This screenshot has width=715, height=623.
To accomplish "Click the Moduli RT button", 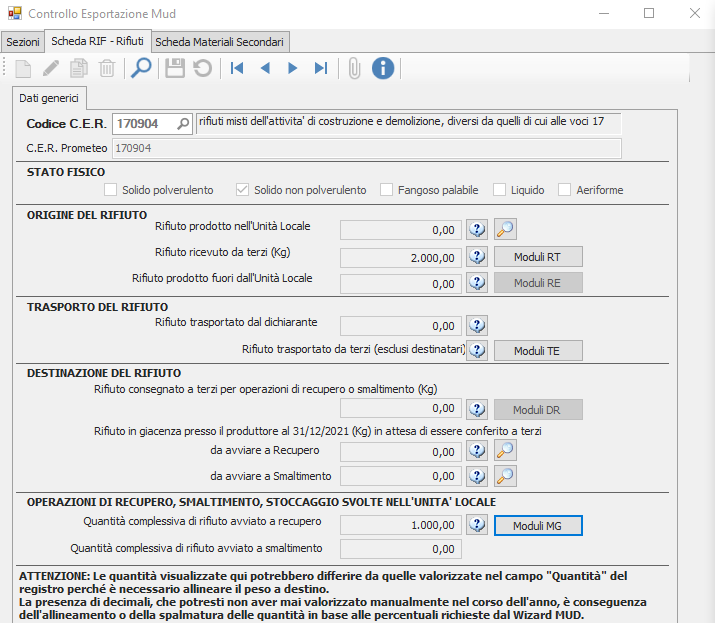I will click(x=538, y=257).
